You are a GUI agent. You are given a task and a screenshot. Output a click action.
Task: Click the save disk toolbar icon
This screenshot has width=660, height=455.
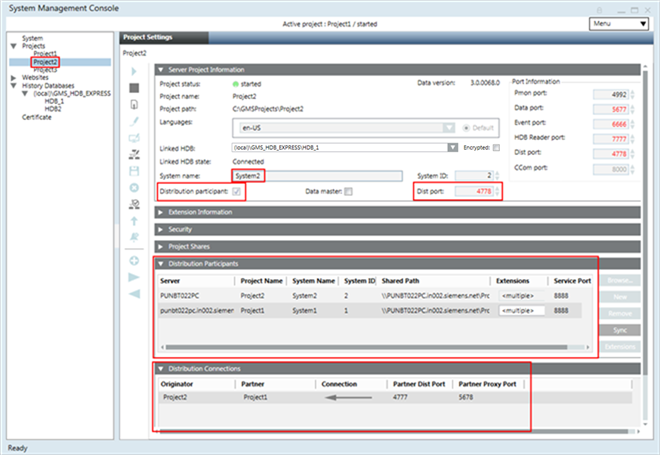134,170
